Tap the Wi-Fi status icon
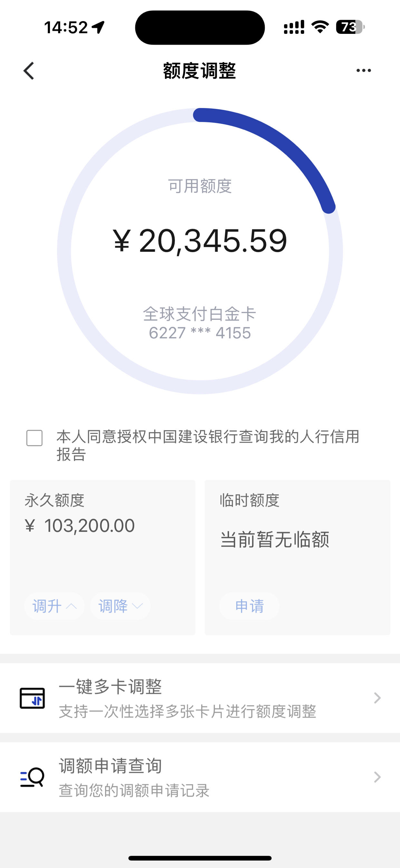Image resolution: width=400 pixels, height=868 pixels. point(320,27)
